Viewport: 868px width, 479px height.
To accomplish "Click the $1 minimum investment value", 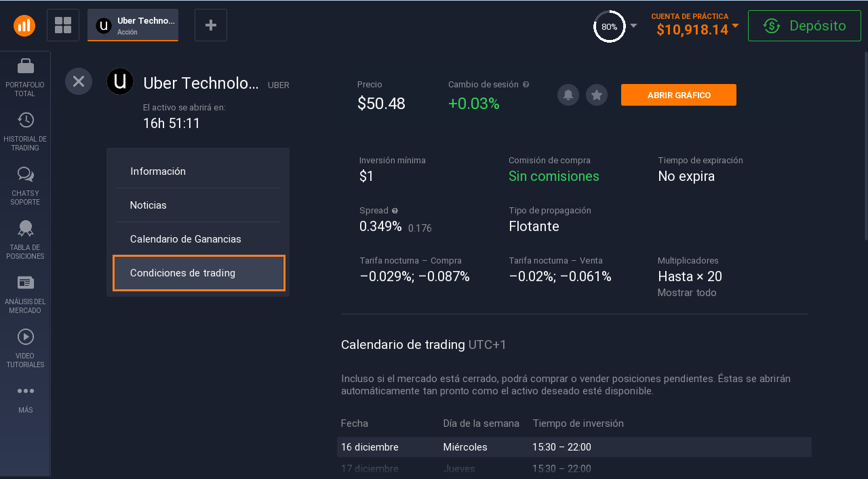I will tap(366, 176).
